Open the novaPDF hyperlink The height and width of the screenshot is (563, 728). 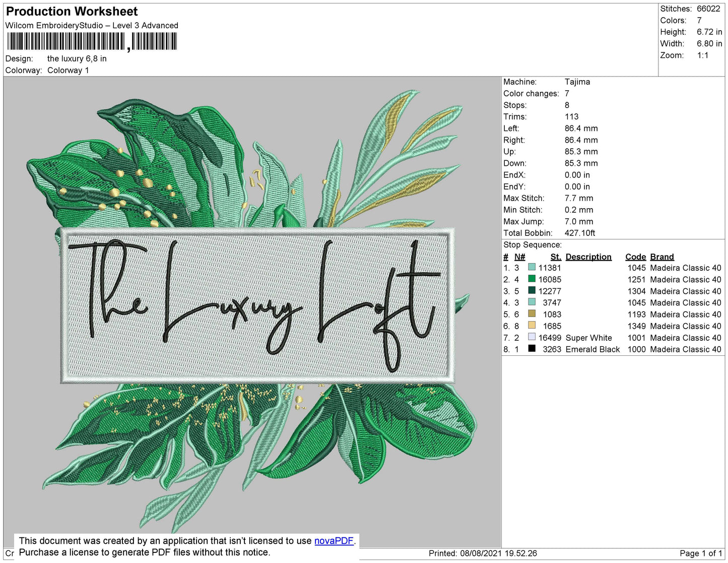(334, 541)
